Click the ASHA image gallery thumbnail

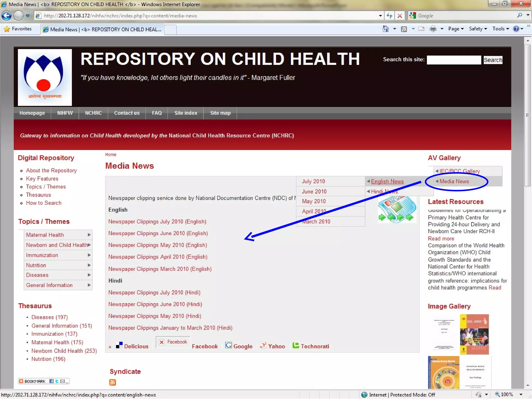(x=474, y=334)
